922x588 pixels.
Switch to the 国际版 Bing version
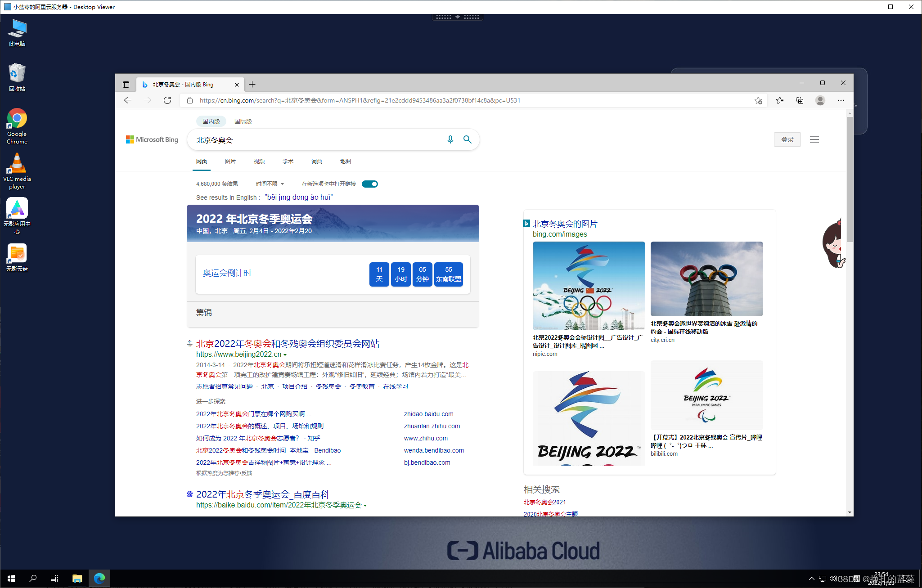(x=243, y=121)
